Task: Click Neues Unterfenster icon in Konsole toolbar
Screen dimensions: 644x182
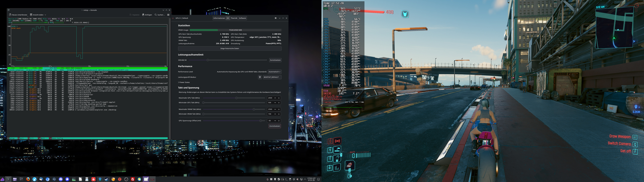Action: 10,15
